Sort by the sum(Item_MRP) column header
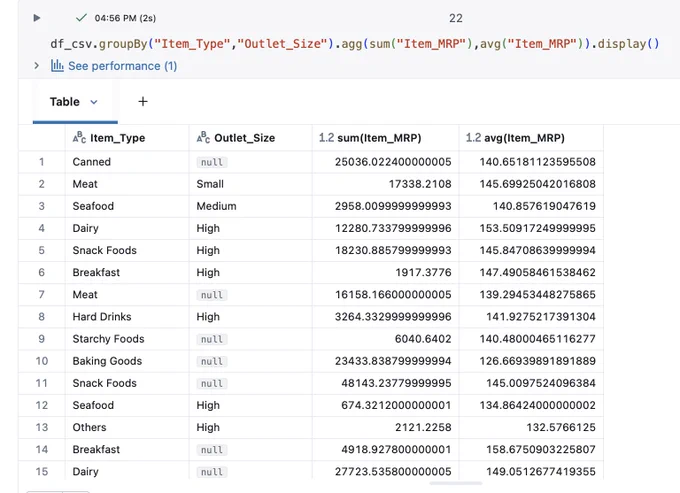The image size is (680, 493). coord(379,138)
